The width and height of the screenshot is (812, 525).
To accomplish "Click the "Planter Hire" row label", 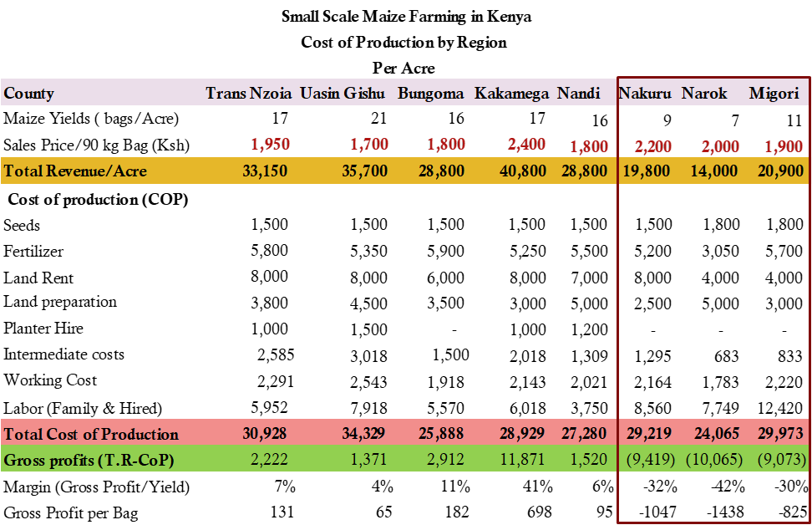I will pyautogui.click(x=43, y=328).
